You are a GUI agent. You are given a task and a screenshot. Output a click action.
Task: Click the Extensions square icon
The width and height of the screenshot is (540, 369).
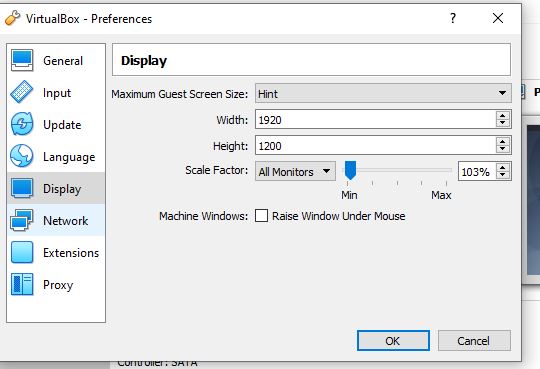[x=22, y=252]
